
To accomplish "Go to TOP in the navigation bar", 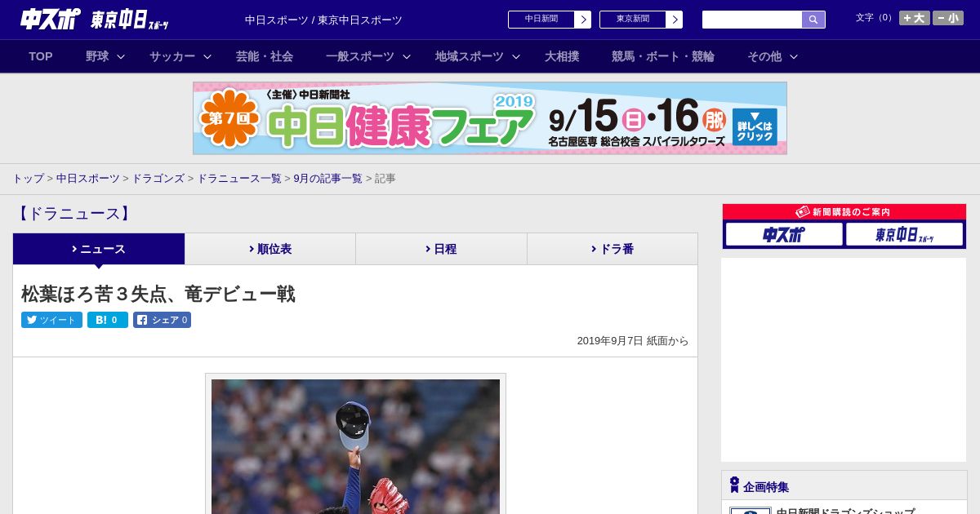I will pyautogui.click(x=41, y=56).
